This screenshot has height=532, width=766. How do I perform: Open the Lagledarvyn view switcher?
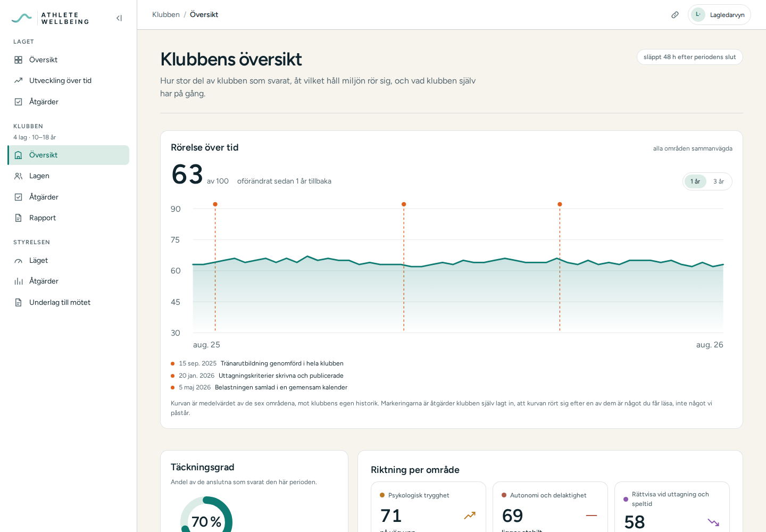(719, 15)
